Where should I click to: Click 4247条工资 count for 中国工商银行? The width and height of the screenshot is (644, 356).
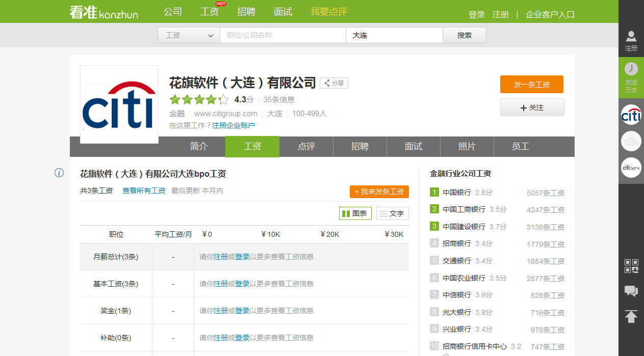point(546,210)
